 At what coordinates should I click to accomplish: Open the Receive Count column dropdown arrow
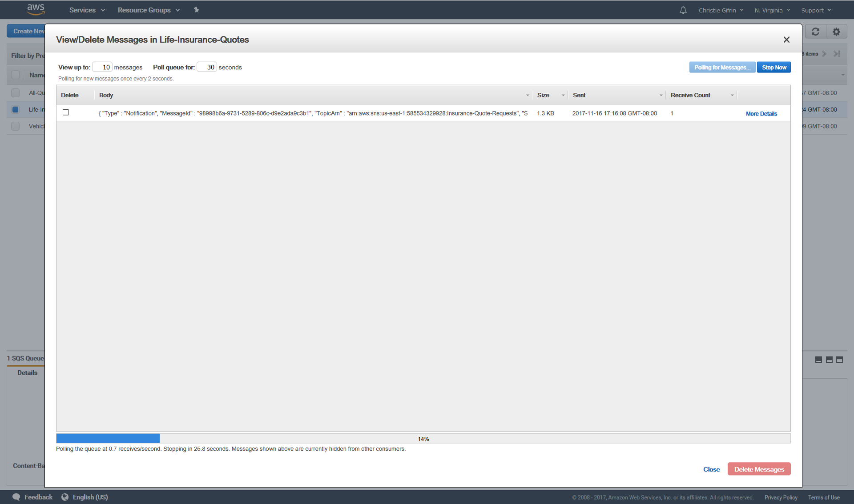pyautogui.click(x=732, y=96)
